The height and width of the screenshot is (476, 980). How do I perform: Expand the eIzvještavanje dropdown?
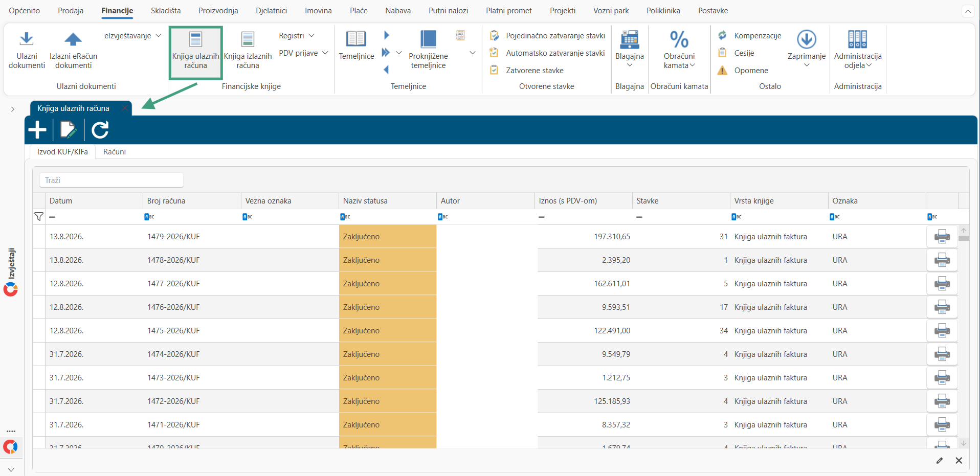133,36
